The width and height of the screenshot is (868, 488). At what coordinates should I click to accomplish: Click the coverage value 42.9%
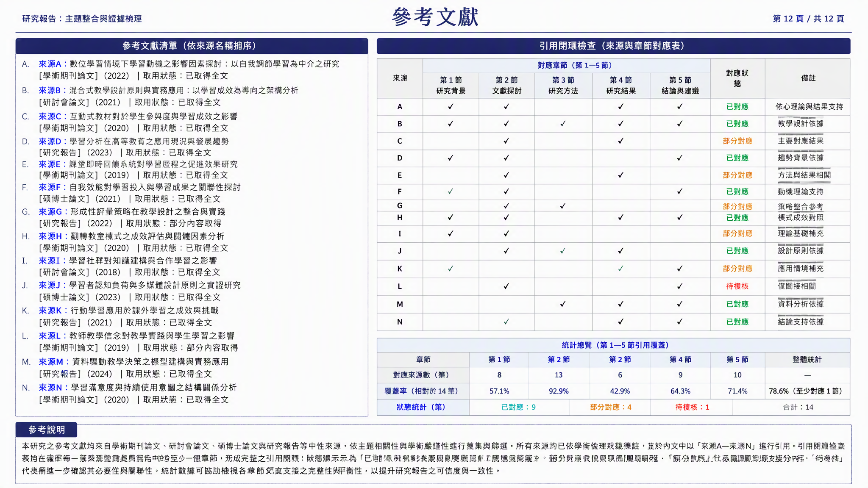click(620, 391)
